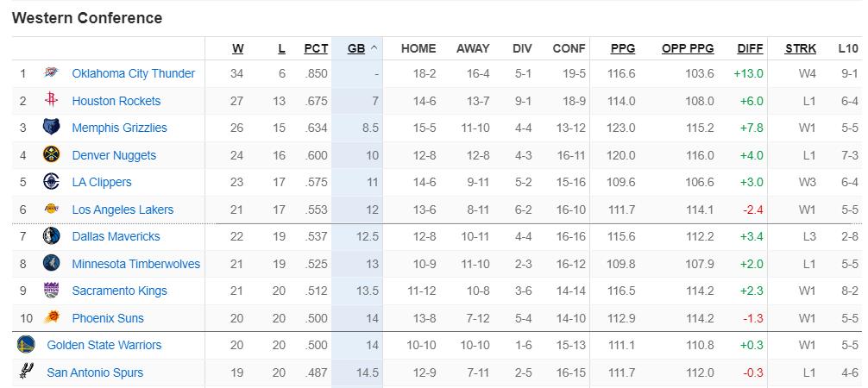Sort the table by Wins column
This screenshot has height=388, width=868.
[237, 49]
